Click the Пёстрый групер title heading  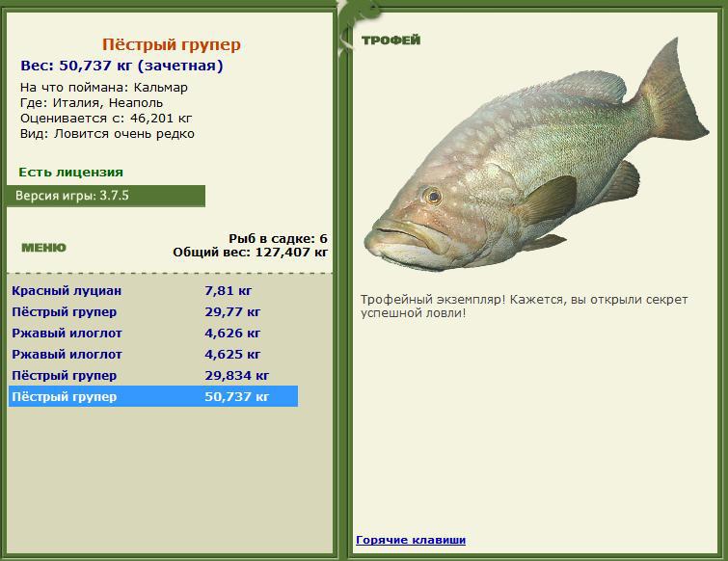click(x=172, y=44)
